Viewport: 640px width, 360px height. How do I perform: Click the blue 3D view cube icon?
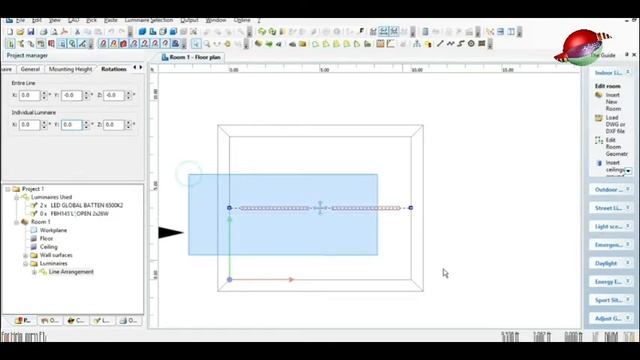142,31
